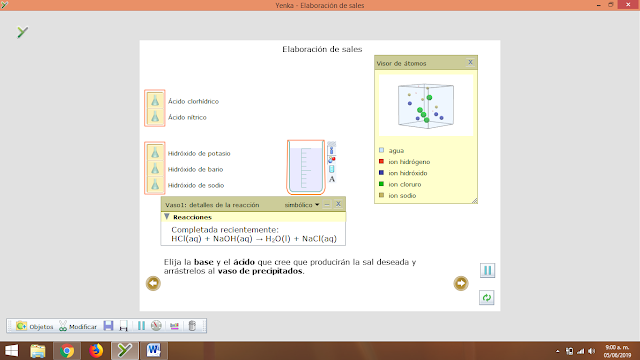The width and height of the screenshot is (640, 360).
Task: Click the 'Hidróxido de sodio' label
Action: click(196, 185)
